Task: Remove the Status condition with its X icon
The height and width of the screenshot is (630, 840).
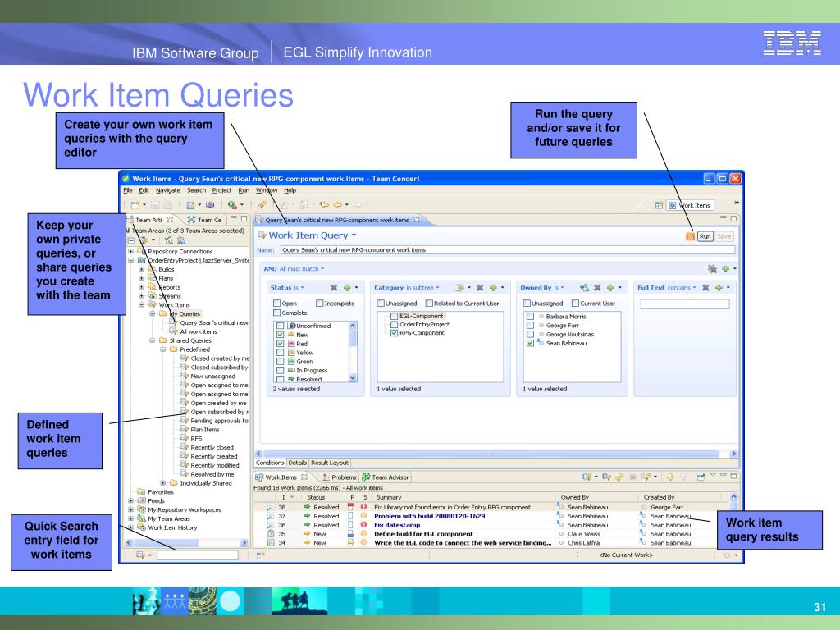Action: 334,288
